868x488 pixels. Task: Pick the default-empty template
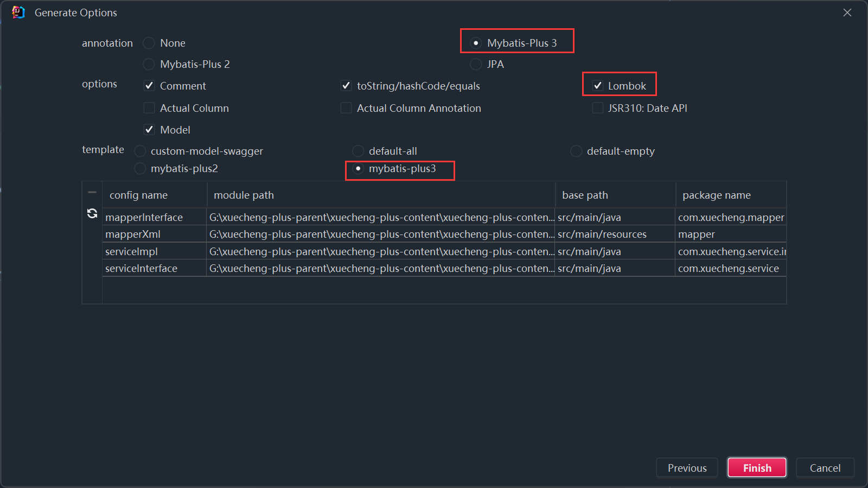(576, 151)
